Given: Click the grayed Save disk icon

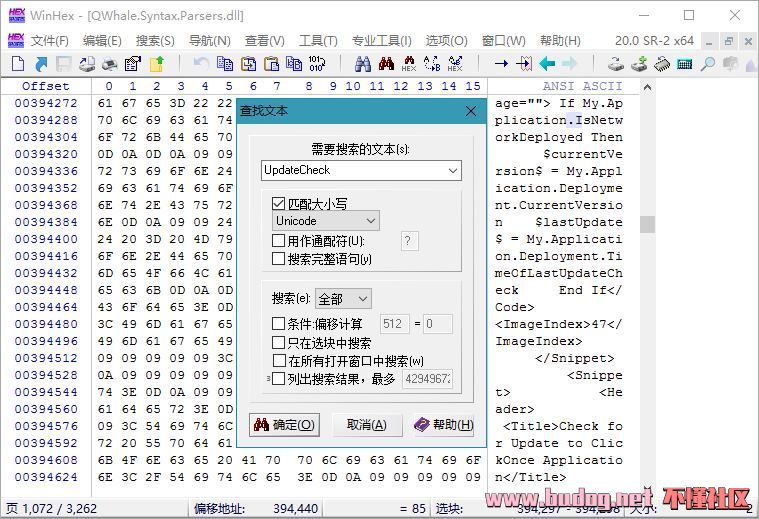Looking at the screenshot, I should click(64, 63).
